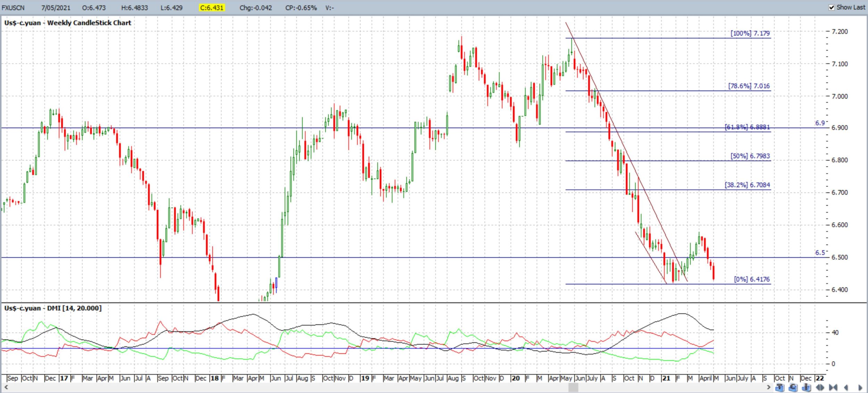Click the 7.200 price axis label
This screenshot has height=393, width=868.
[x=840, y=32]
